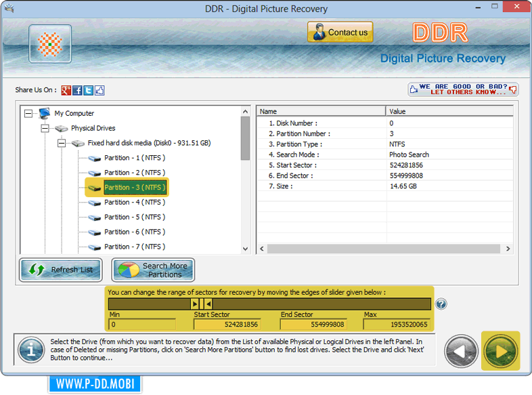The image size is (532, 395).
Task: Select Partition - 3 (NTFS)
Action: pos(135,188)
